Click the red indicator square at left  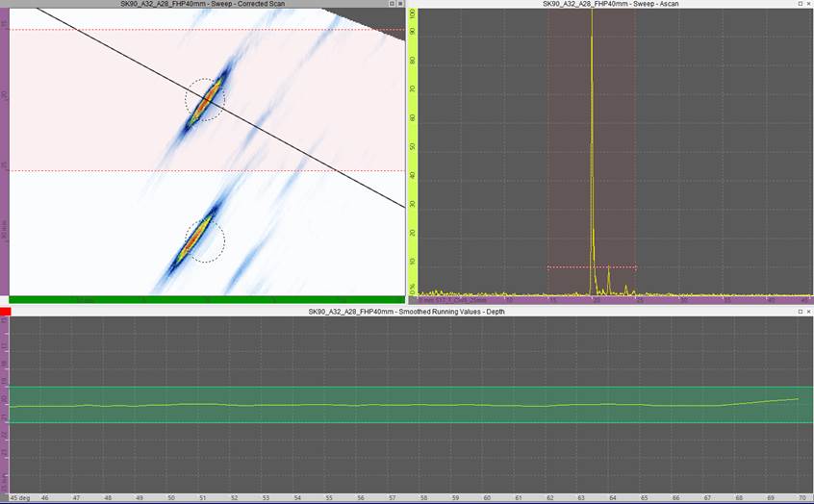5,312
